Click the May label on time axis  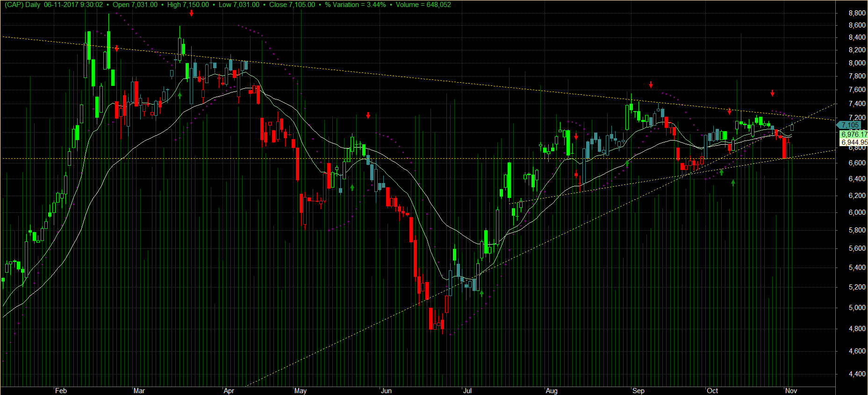coord(300,391)
